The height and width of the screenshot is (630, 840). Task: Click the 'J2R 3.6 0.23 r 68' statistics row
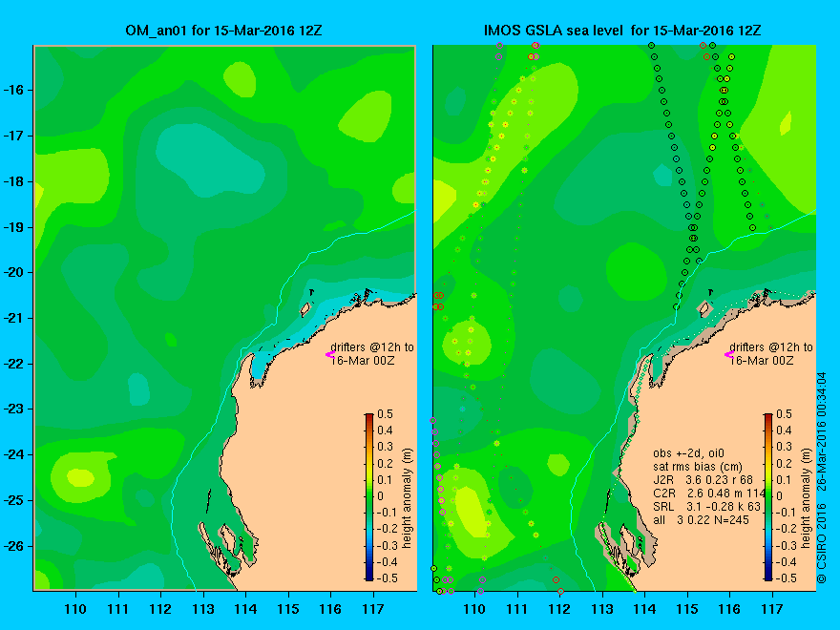coord(703,480)
